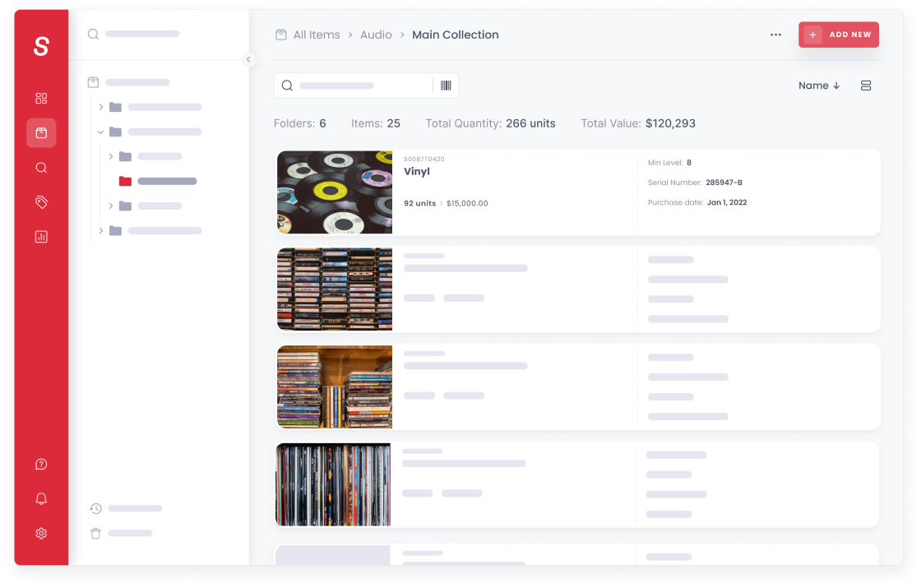
Task: Expand the subfolder below the red folder
Action: (x=111, y=206)
